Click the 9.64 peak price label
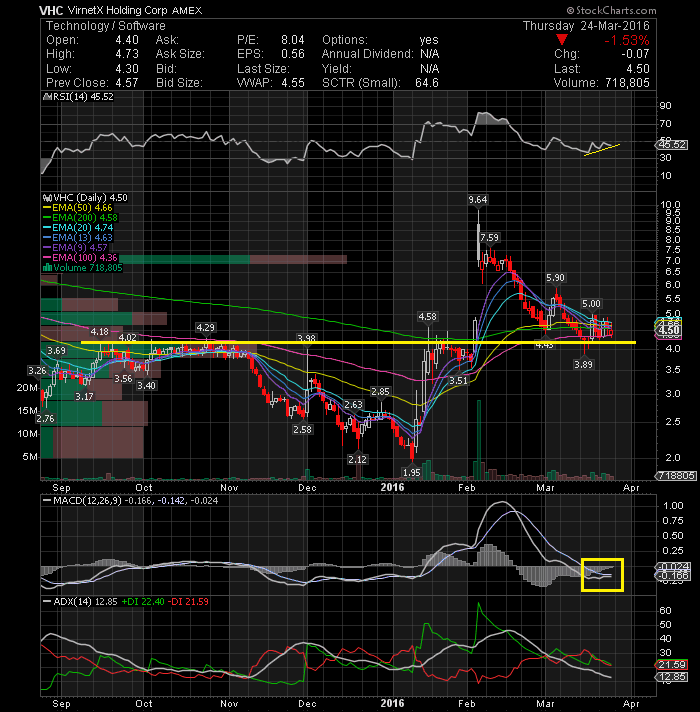This screenshot has width=700, height=712. pos(478,200)
